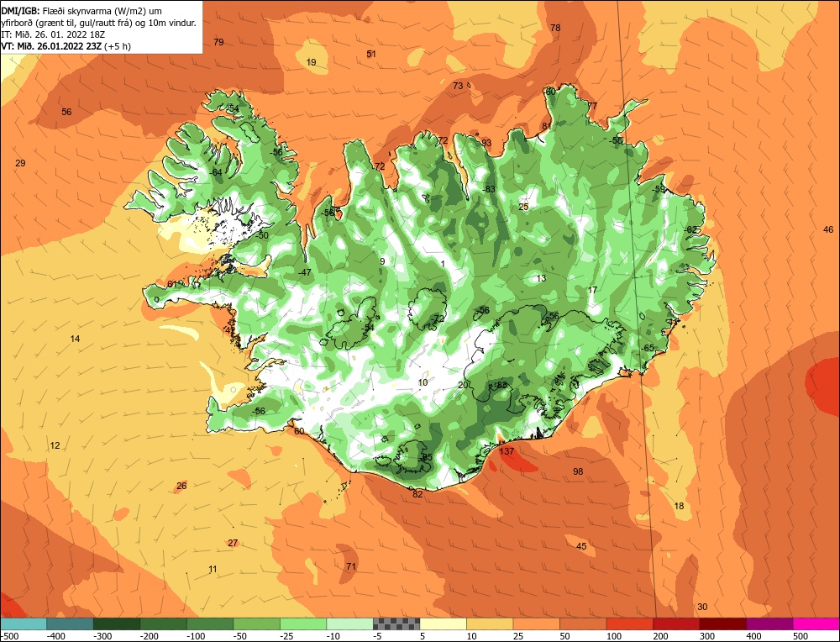840x642 pixels.
Task: Click the '-100' label on the legend scale
Action: tap(195, 636)
